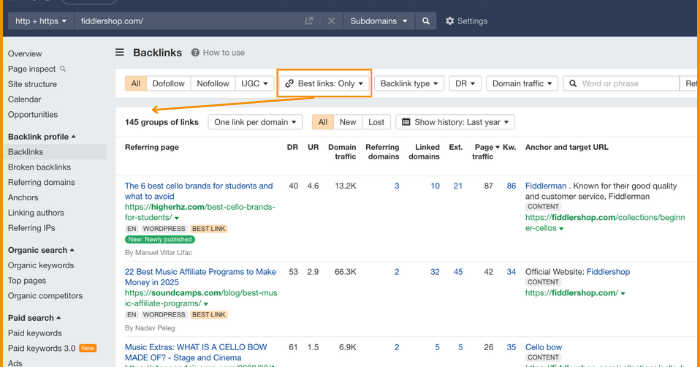Open the One link per domain dropdown

tap(255, 122)
